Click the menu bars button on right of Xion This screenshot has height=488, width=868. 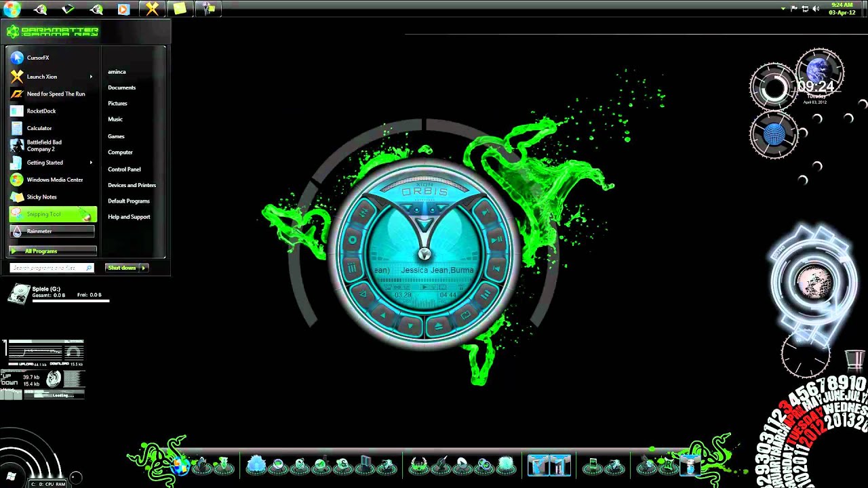click(x=486, y=295)
